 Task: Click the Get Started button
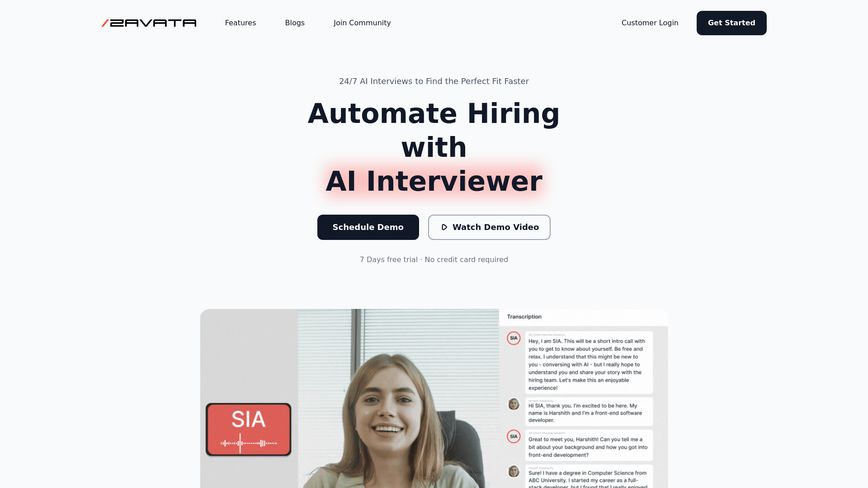731,23
